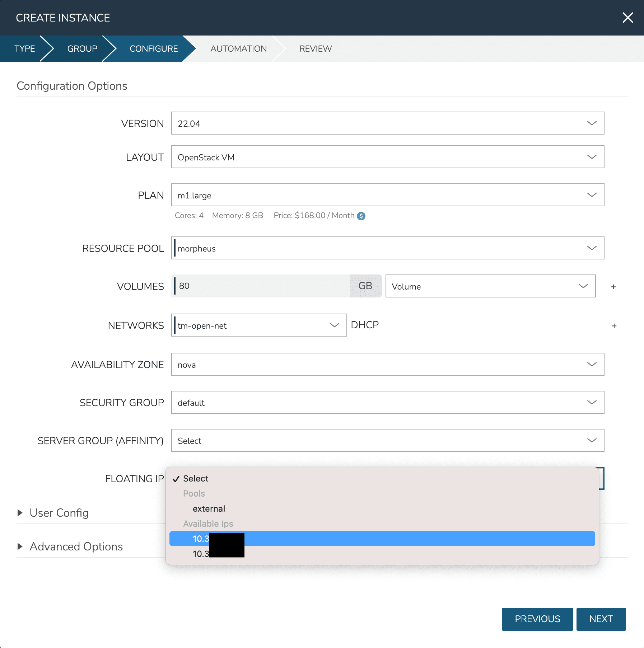Click the Previous button
The height and width of the screenshot is (648, 644).
[x=537, y=619]
